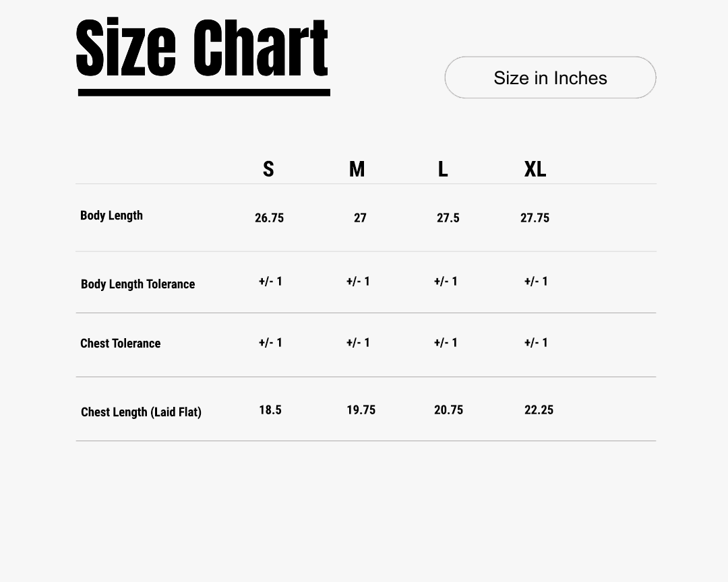Click the Body Length Tolerance row label
This screenshot has width=728, height=582.
[138, 284]
